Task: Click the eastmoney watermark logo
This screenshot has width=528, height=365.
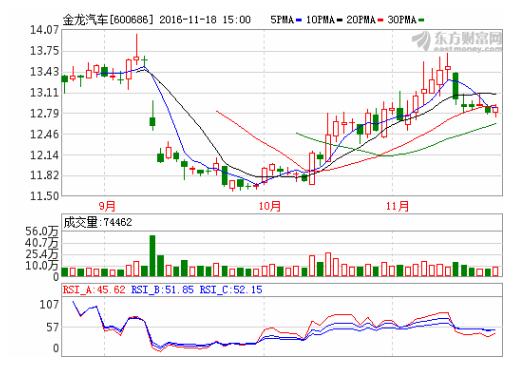Action: coord(457,42)
